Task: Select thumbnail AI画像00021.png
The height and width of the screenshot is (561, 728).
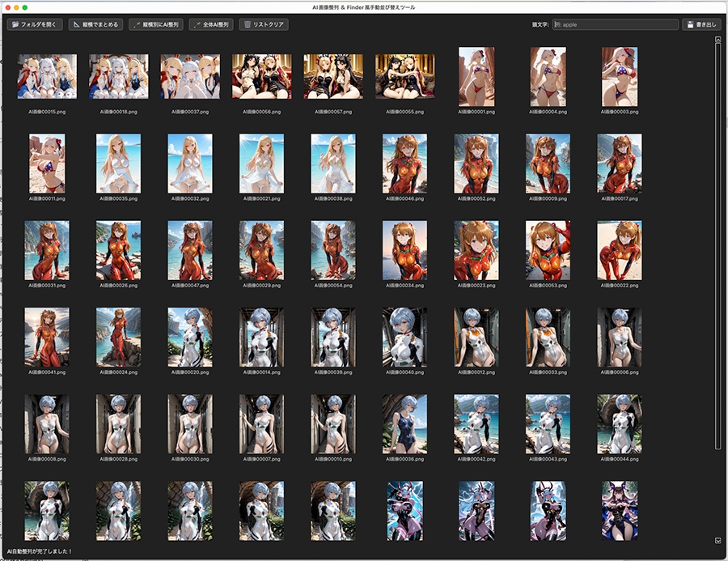Action: click(x=262, y=164)
